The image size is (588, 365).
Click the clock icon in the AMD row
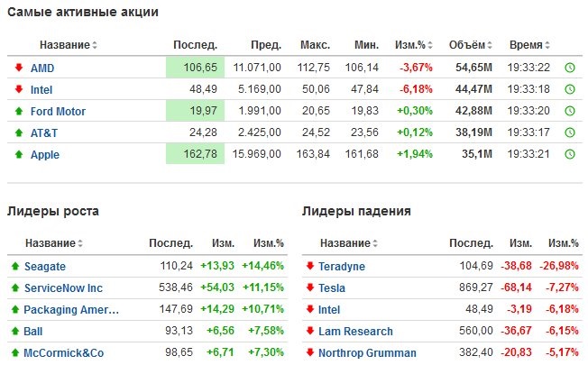click(x=570, y=68)
